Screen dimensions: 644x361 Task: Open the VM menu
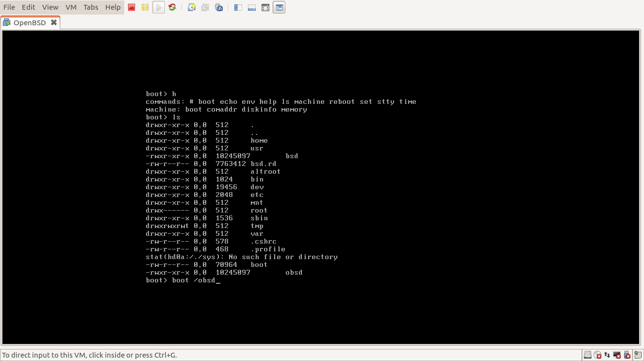point(70,7)
